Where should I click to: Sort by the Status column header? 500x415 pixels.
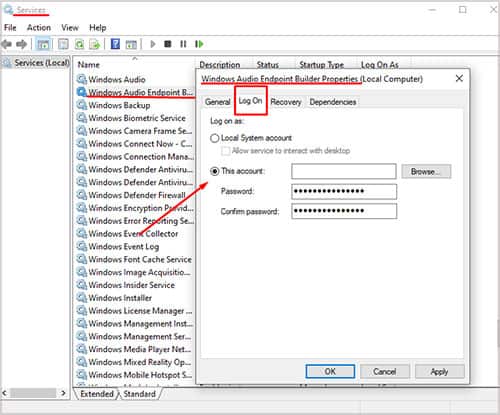[268, 65]
